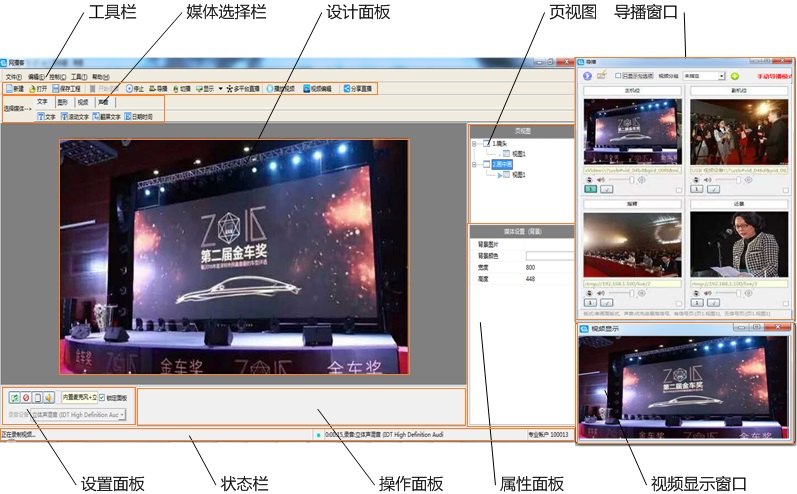797x494 pixels.
Task: Tick the small checkbox in 主机位 cell
Action: pyautogui.click(x=679, y=191)
